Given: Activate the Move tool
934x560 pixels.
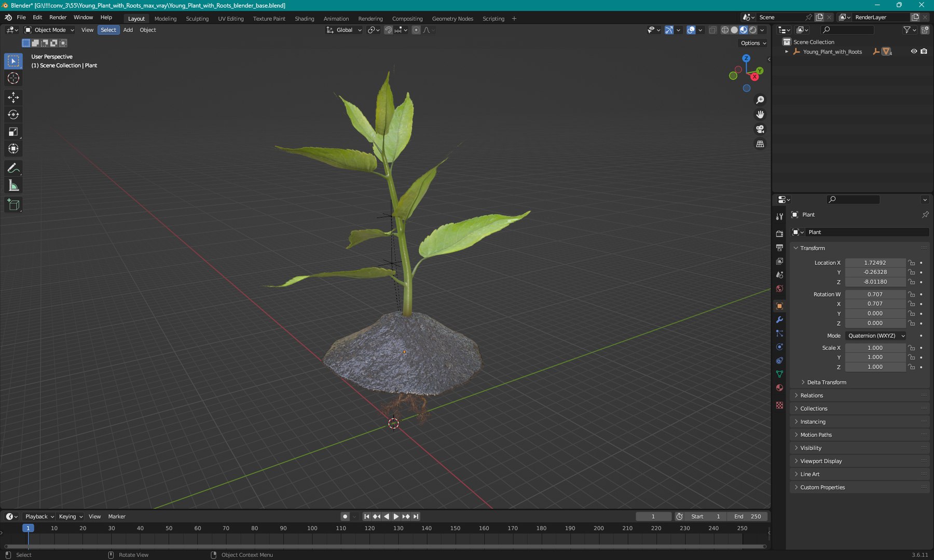Looking at the screenshot, I should (x=13, y=97).
